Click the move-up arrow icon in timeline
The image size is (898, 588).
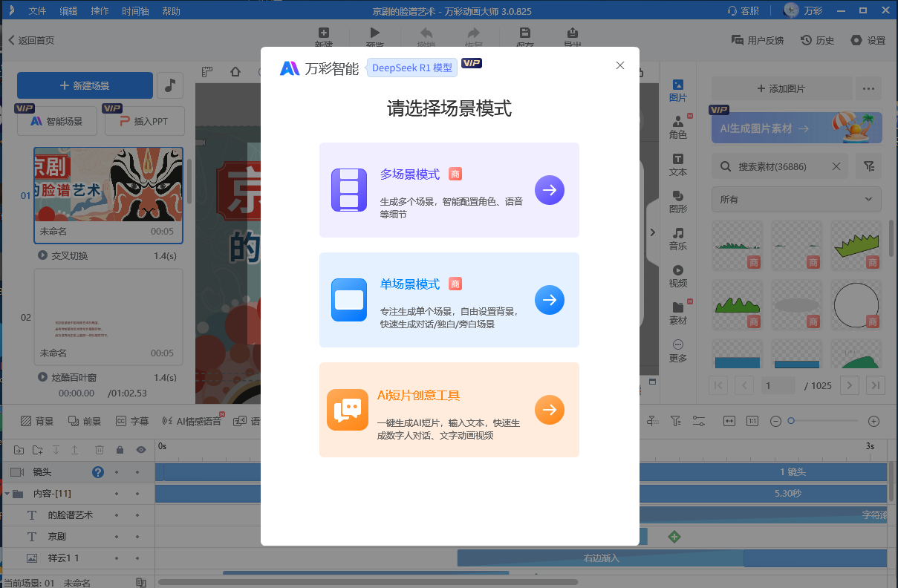pos(74,450)
